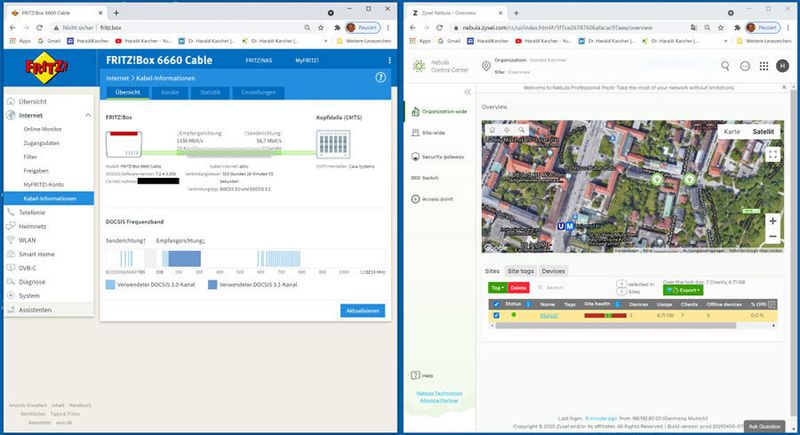Screen dimensions: 800x435
Task: Click the Nebula location pin icon
Action: (486, 66)
